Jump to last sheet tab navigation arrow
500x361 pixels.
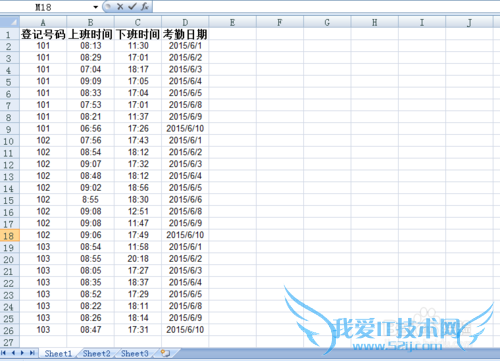pos(32,353)
